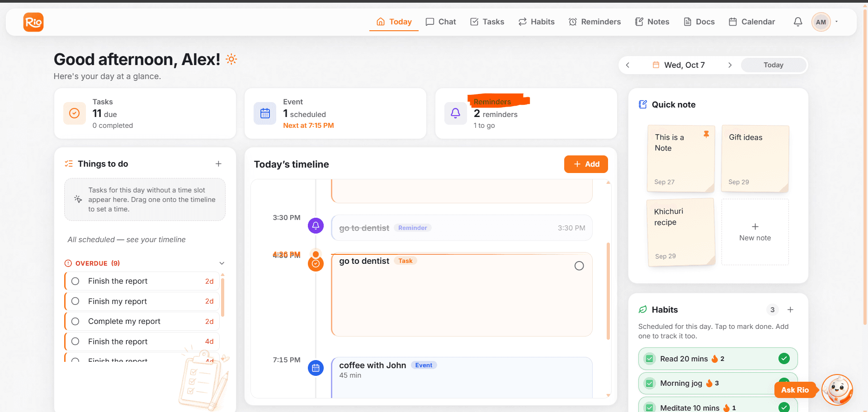Open the AM profile avatar
Image resolution: width=868 pixels, height=412 pixels.
click(821, 22)
